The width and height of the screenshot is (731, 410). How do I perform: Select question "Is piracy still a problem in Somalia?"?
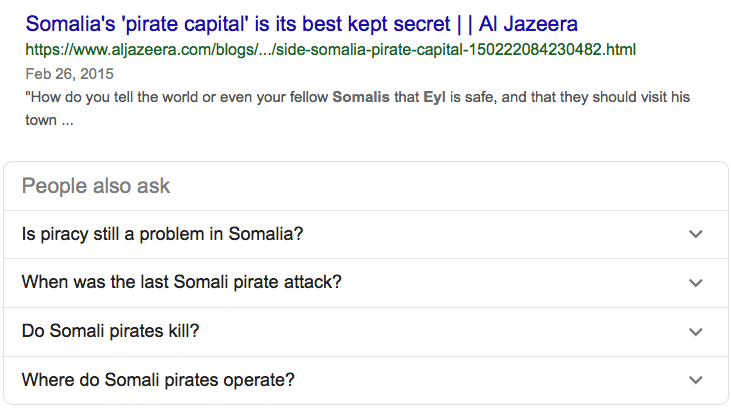coord(162,234)
